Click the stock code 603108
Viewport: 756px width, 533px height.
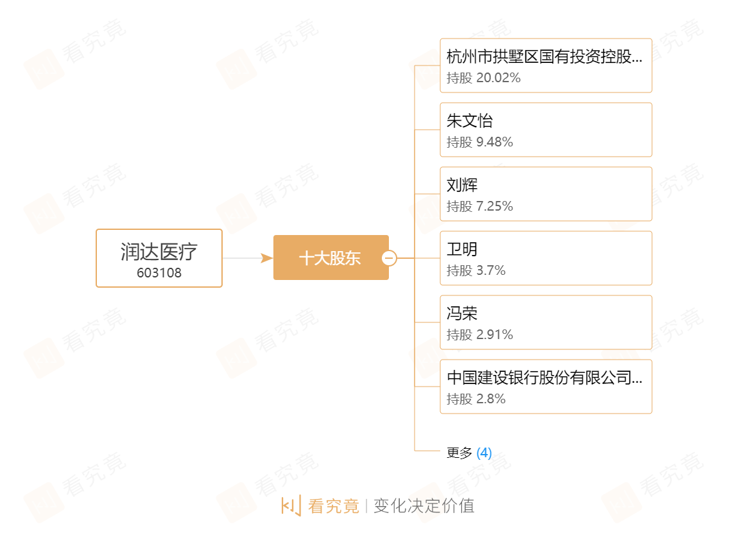click(159, 273)
